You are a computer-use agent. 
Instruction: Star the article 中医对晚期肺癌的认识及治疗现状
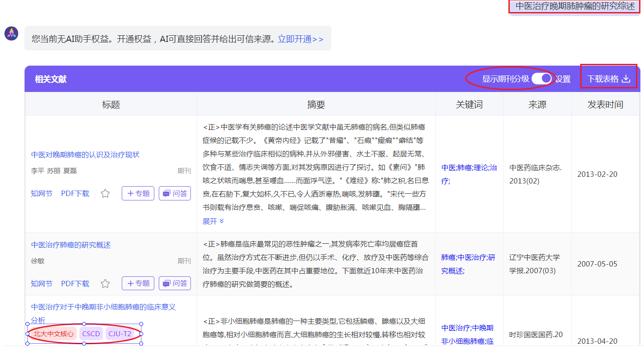point(105,194)
